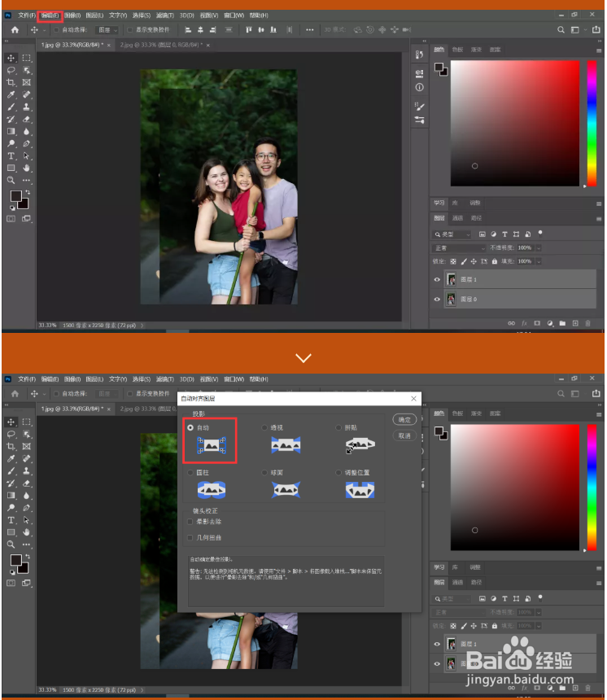607x700 pixels.
Task: Select the 调整位置 projection option
Action: 338,473
